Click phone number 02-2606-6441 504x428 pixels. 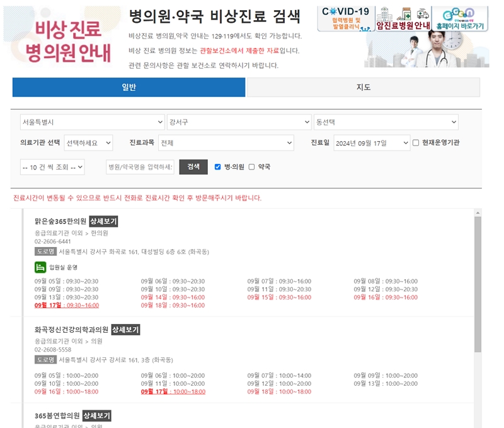click(x=53, y=241)
